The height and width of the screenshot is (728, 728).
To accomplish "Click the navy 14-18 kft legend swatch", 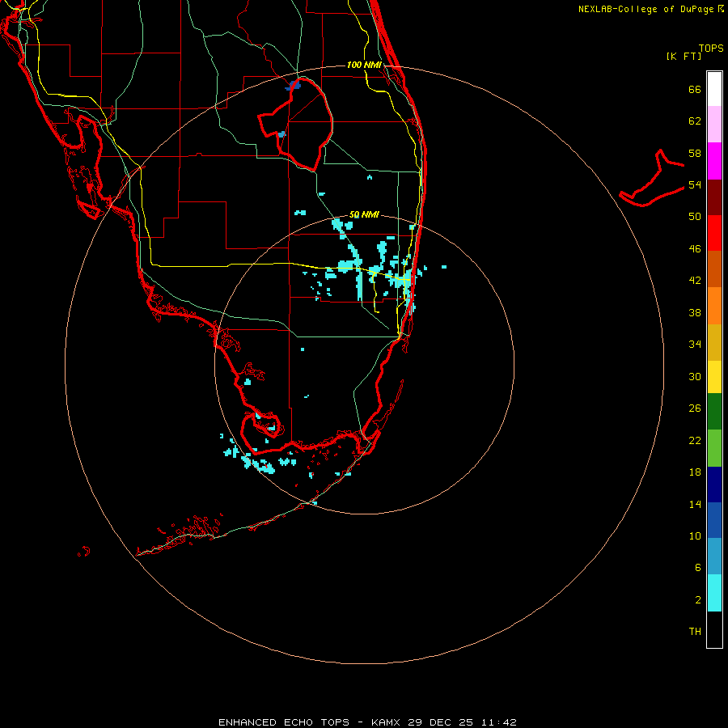I will (714, 485).
